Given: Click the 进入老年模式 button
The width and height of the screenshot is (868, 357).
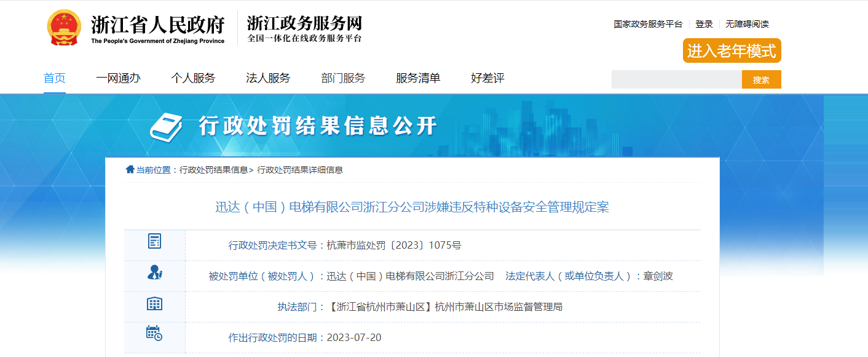Looking at the screenshot, I should 732,50.
